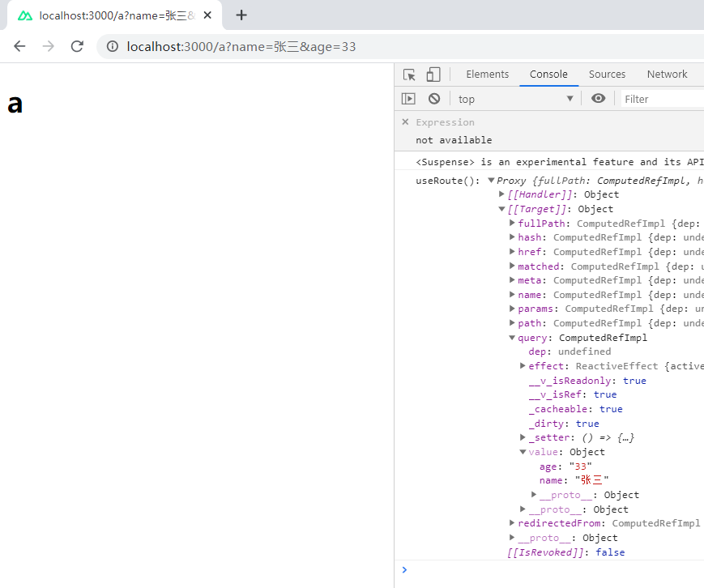Click the address bar URL
Viewport: 704px width, 588px height.
241,47
